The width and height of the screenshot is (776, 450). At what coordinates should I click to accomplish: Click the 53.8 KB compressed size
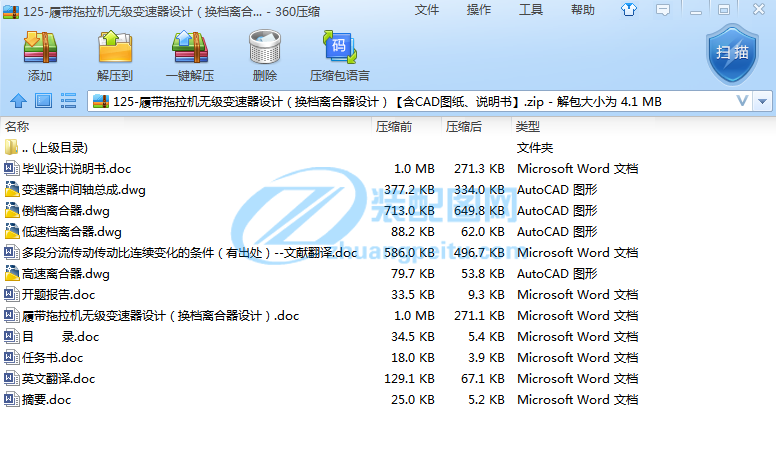tap(483, 274)
